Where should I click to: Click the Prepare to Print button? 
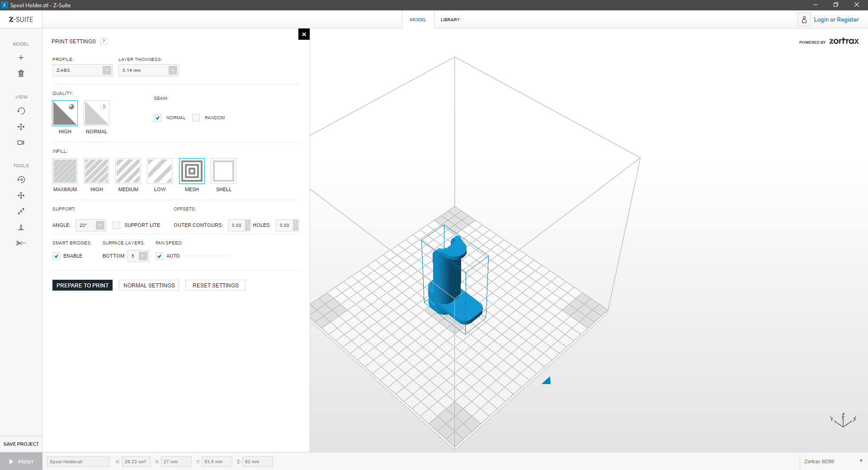[82, 286]
